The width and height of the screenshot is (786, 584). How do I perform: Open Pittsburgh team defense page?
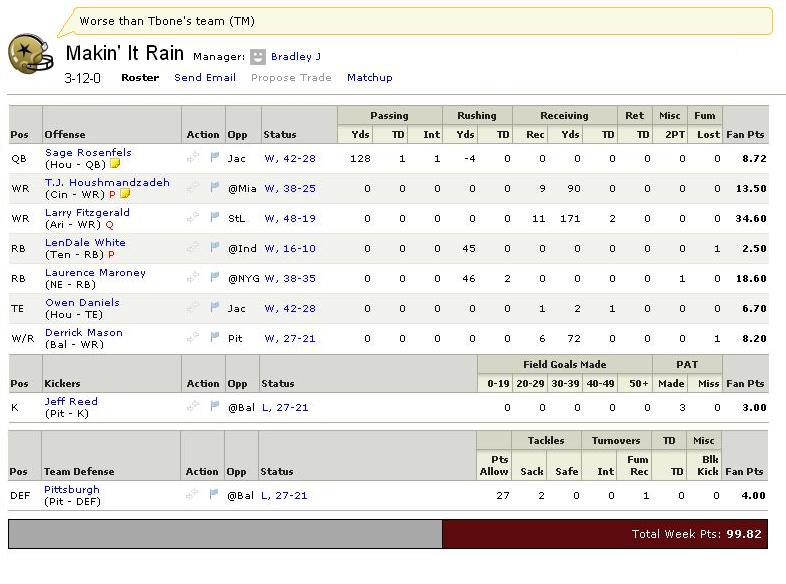72,490
